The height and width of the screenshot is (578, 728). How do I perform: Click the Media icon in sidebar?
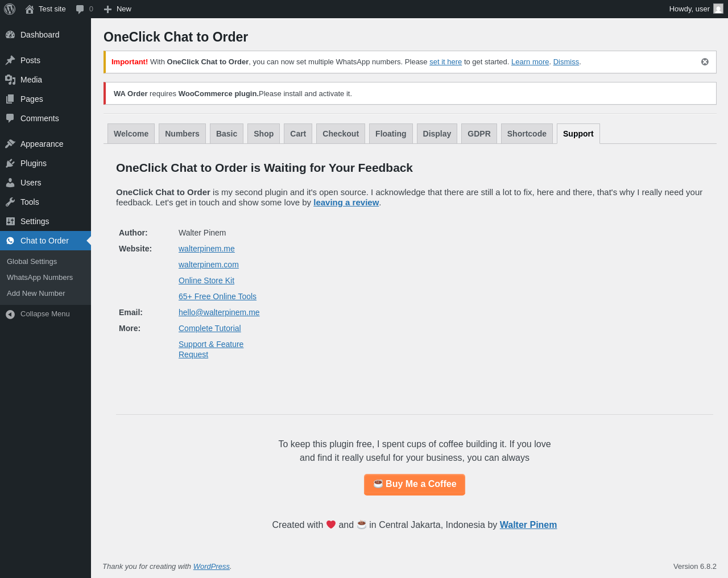(x=10, y=80)
